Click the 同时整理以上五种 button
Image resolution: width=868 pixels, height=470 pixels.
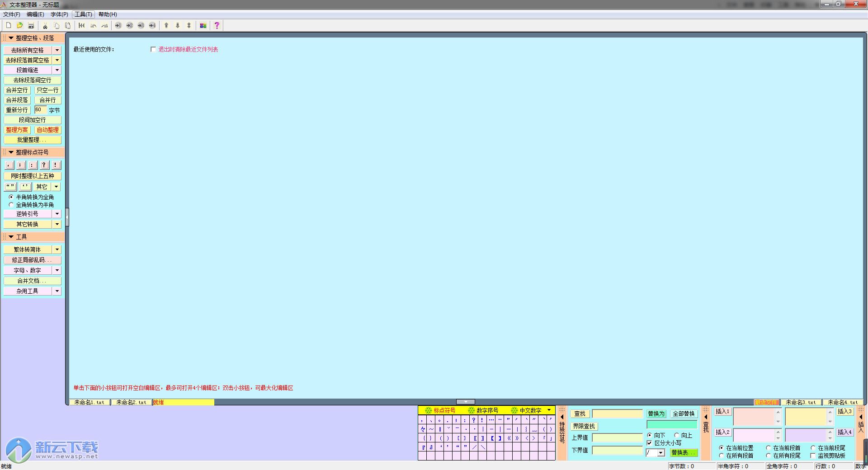[x=32, y=176]
